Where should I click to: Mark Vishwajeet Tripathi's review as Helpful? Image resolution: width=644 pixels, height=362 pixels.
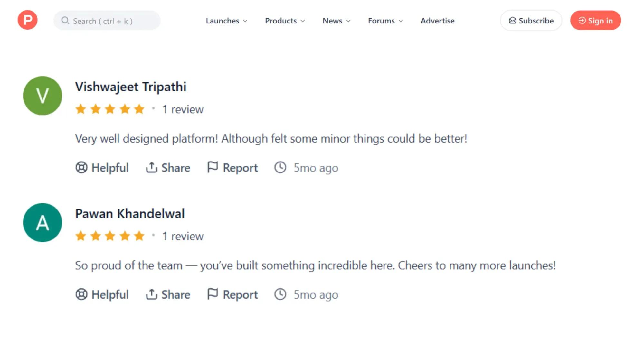click(102, 168)
